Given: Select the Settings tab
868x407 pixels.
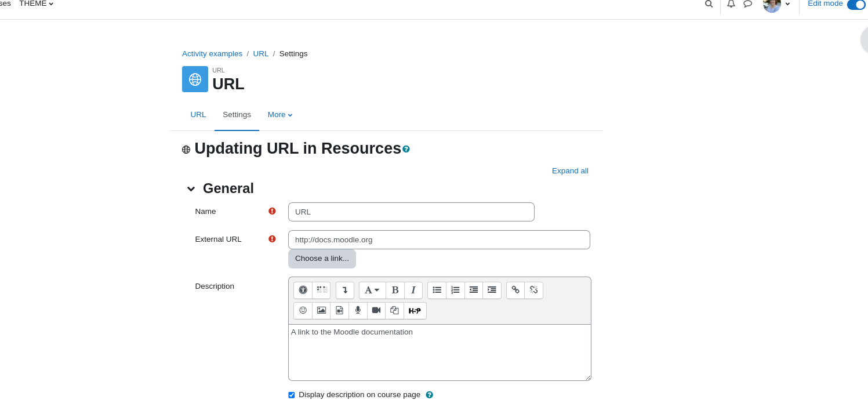Looking at the screenshot, I should coord(237,115).
